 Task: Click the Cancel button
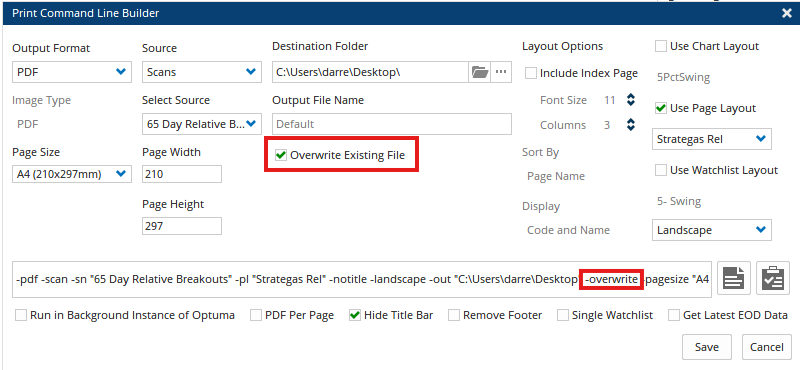click(x=766, y=347)
